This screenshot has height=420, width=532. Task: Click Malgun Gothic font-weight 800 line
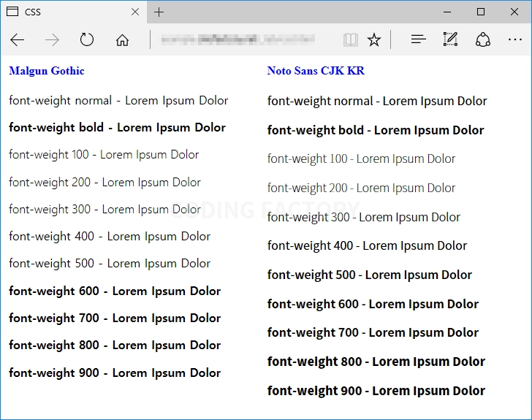click(x=115, y=345)
